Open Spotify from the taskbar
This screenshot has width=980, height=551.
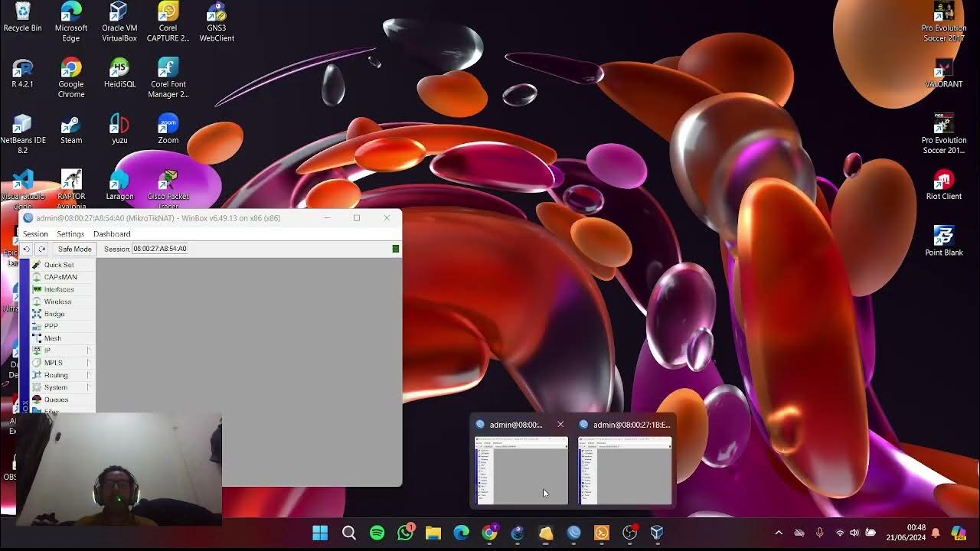(377, 533)
